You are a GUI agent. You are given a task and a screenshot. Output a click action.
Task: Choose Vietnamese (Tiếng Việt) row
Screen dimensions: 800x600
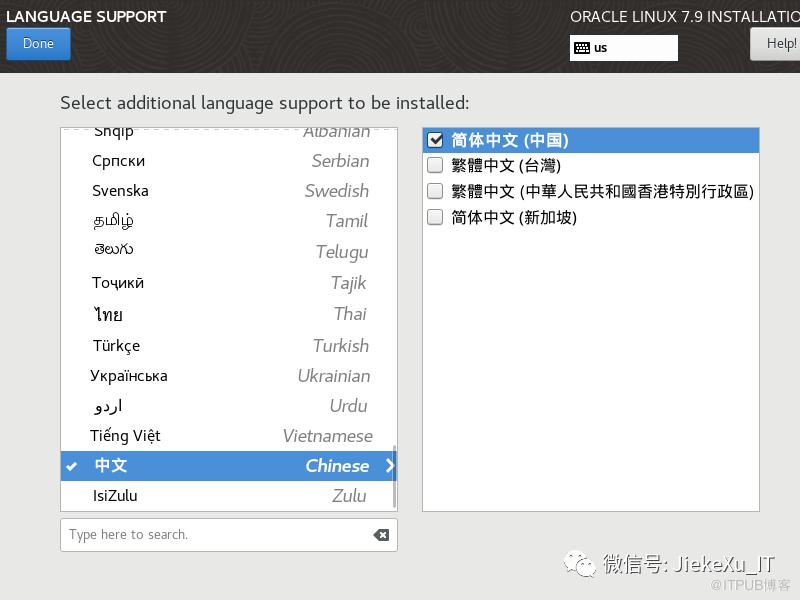coord(229,436)
